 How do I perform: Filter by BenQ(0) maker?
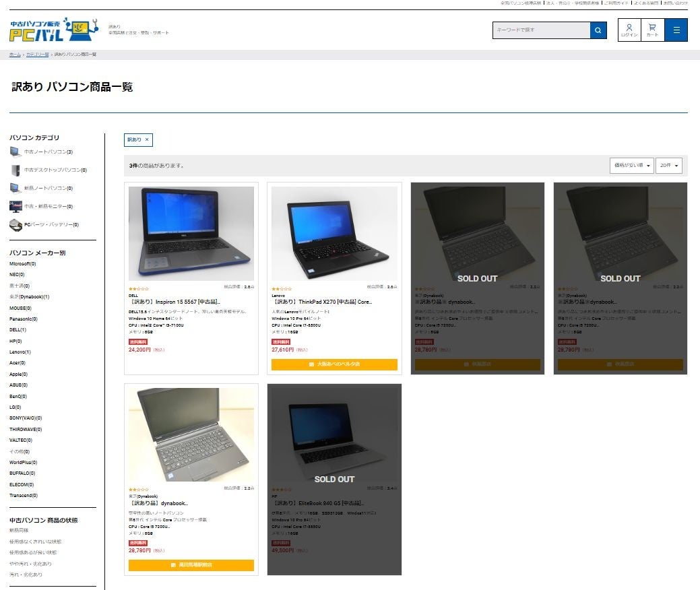pos(18,396)
